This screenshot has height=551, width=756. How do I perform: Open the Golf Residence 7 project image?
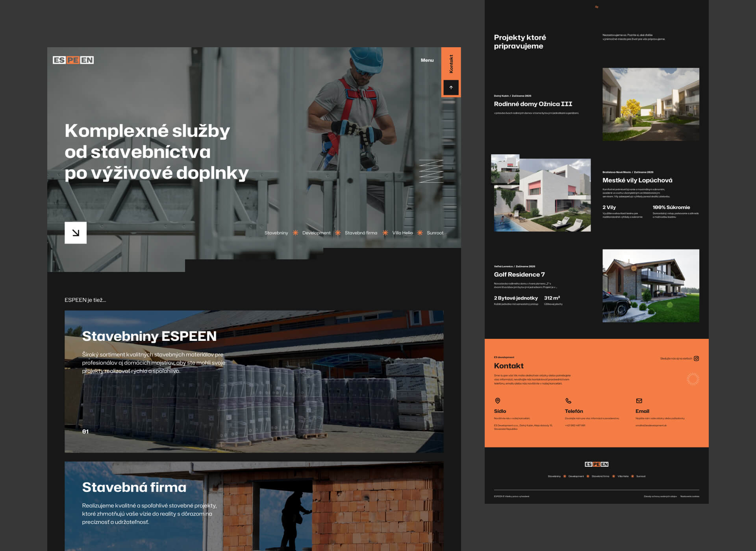coord(650,286)
